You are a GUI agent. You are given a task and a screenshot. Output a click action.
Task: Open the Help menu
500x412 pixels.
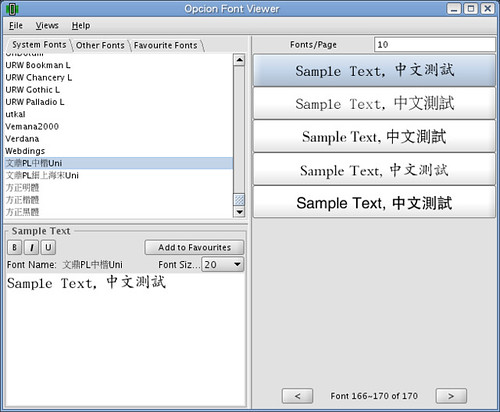pos(81,26)
